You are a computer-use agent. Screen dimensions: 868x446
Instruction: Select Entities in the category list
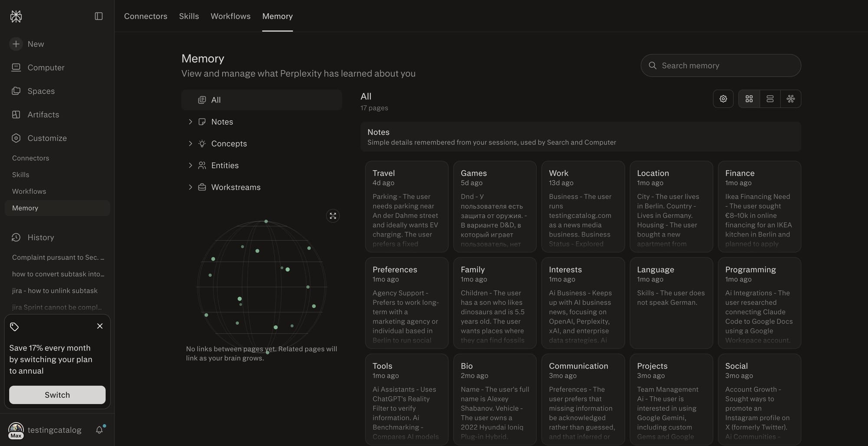pyautogui.click(x=225, y=165)
